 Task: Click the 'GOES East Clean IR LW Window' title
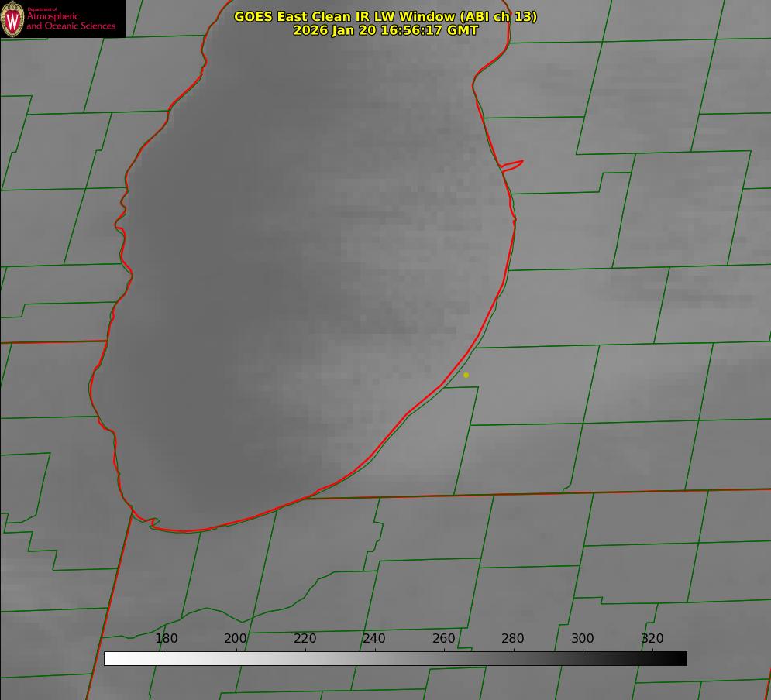[347, 16]
